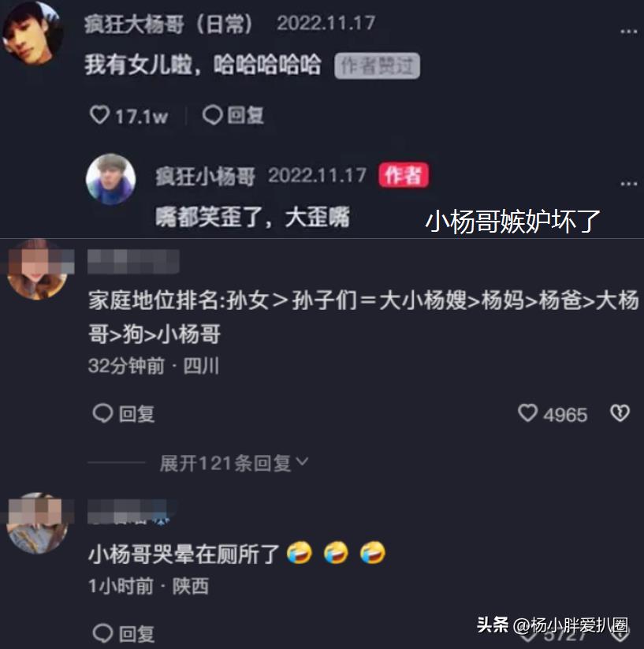Reply to 小杨哥哭晕在厕所了 comment
This screenshot has width=644, height=649.
click(124, 633)
